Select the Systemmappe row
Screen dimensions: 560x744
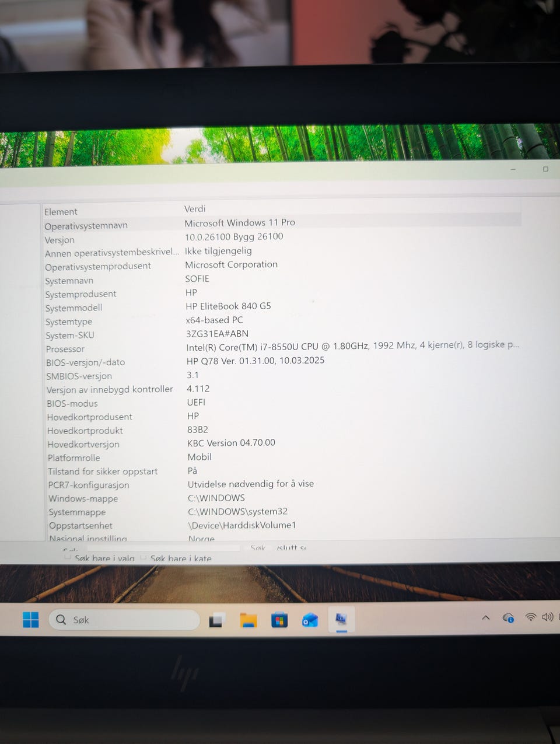282,512
